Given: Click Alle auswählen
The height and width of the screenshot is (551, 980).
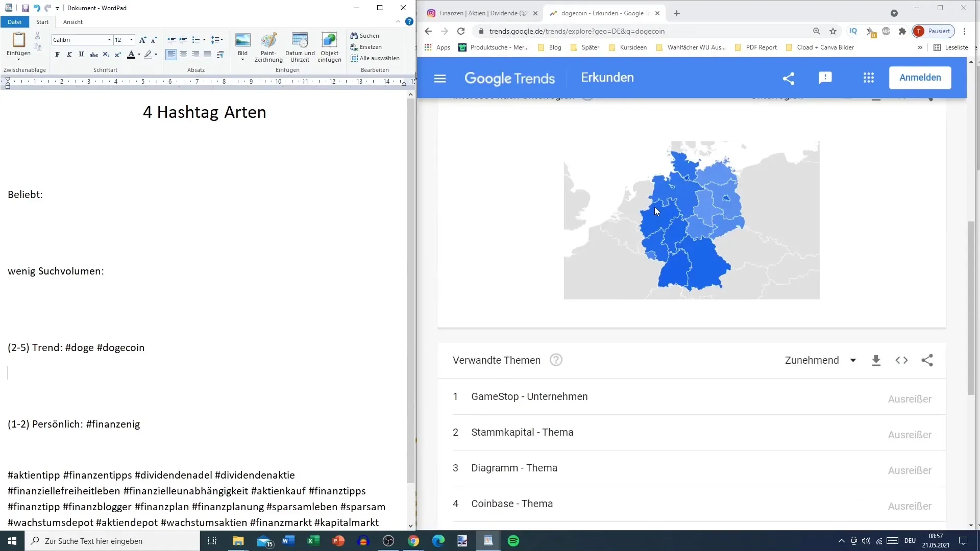Looking at the screenshot, I should (375, 58).
